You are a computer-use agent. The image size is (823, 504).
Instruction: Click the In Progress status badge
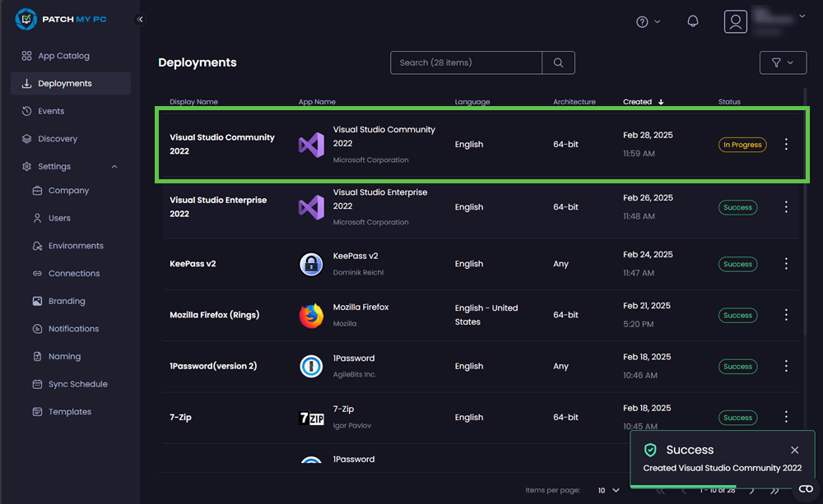pos(742,145)
